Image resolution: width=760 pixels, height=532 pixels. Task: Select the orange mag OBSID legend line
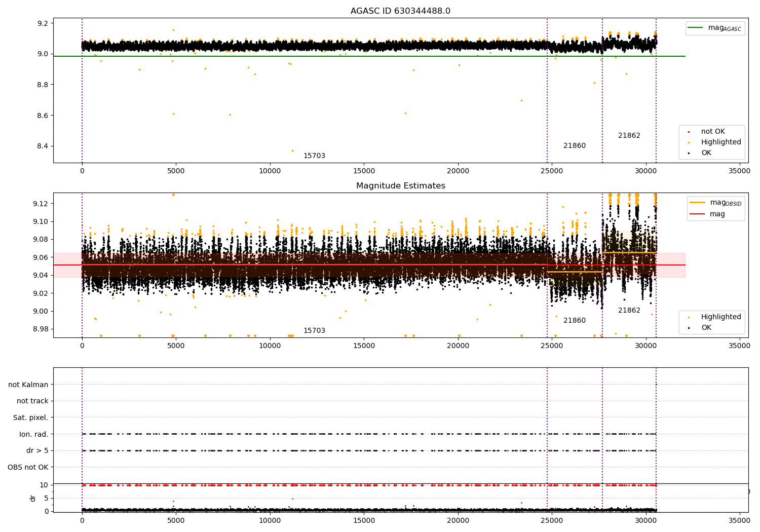pyautogui.click(x=698, y=203)
